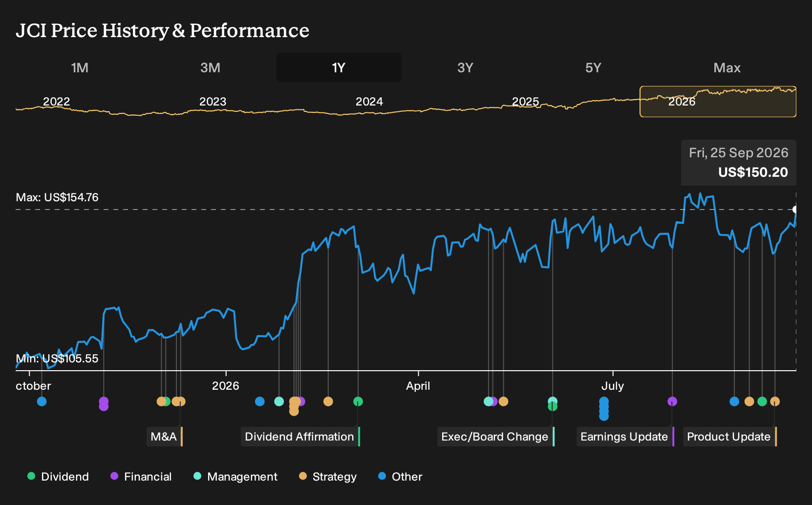Click the highlighted 2026 range selector in overview
The image size is (812, 505).
click(x=718, y=102)
